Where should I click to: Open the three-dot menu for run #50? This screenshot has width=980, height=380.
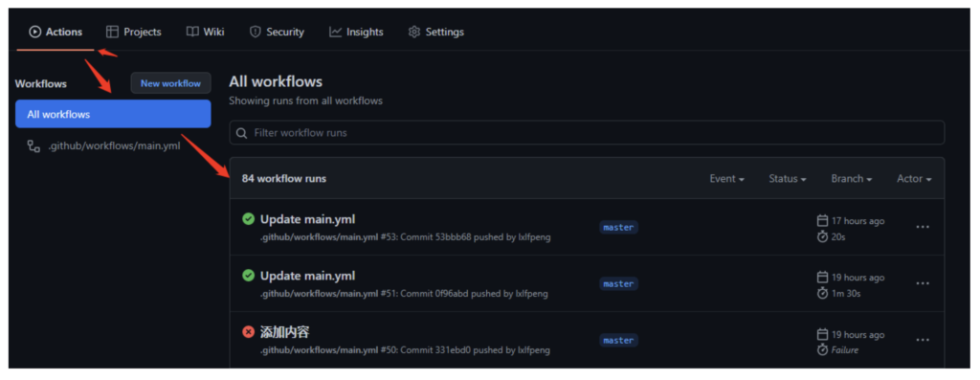(x=923, y=340)
